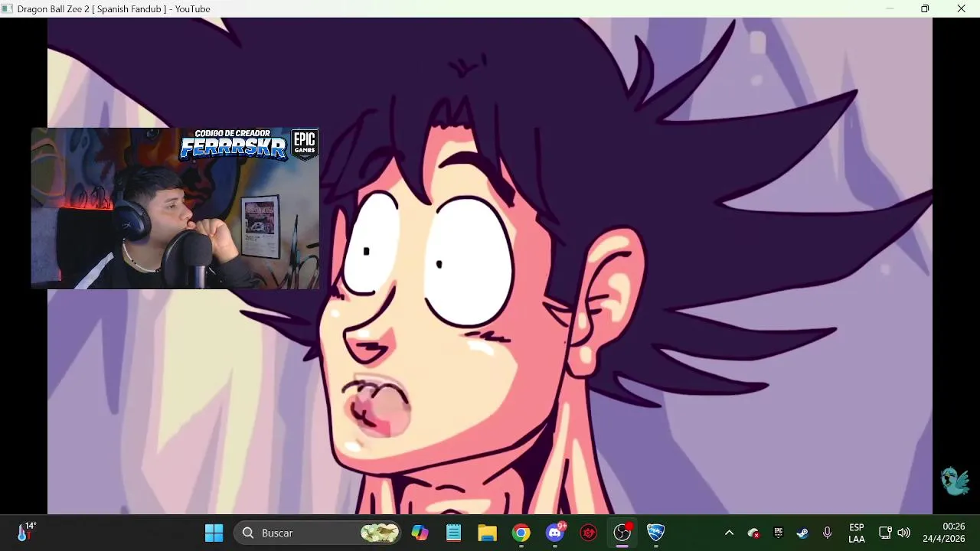The height and width of the screenshot is (551, 980).
Task: Restore down the YouTube window
Action: 925,8
